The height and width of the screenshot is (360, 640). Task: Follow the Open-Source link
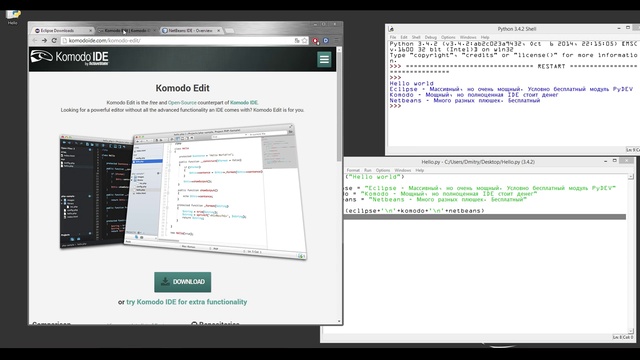pos(182,102)
